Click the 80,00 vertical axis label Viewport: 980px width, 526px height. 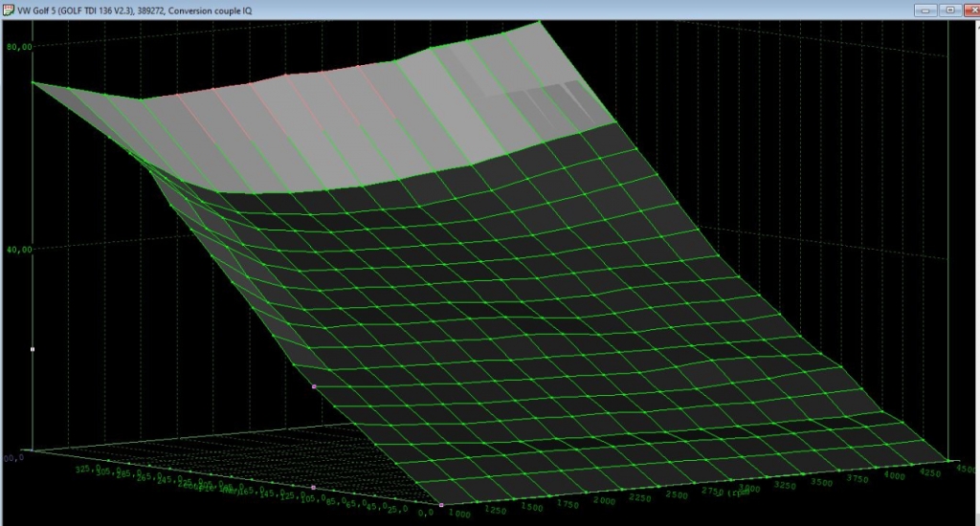(19, 46)
